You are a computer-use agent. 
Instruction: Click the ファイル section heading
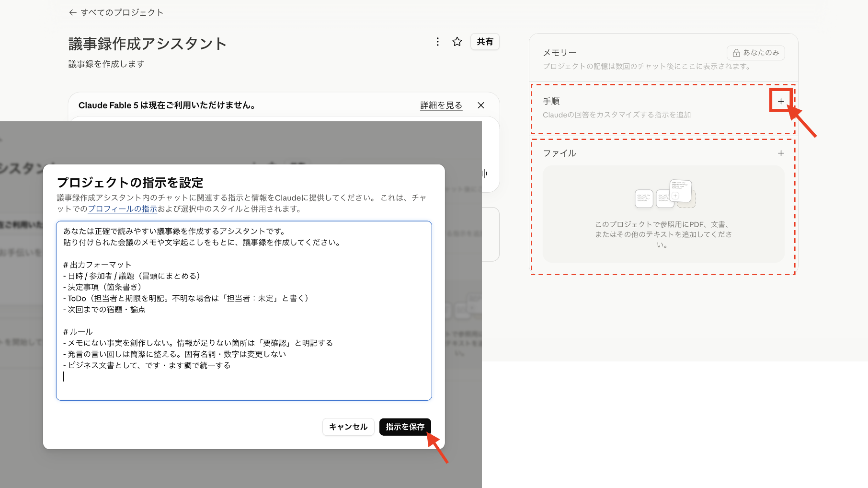tap(560, 153)
